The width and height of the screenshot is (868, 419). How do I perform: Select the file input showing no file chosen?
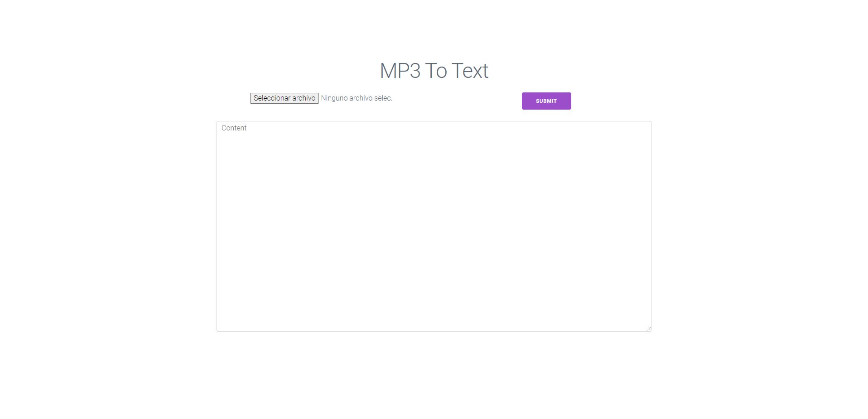coord(321,98)
